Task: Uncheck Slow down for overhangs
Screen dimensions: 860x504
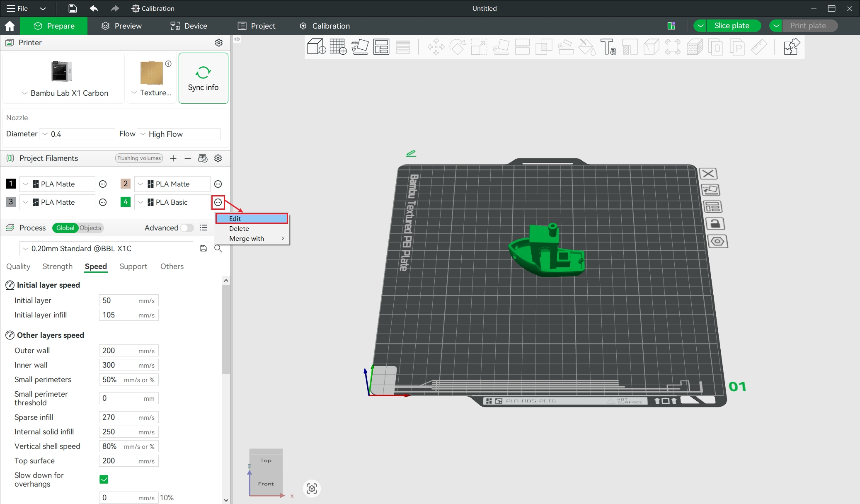Action: click(104, 480)
